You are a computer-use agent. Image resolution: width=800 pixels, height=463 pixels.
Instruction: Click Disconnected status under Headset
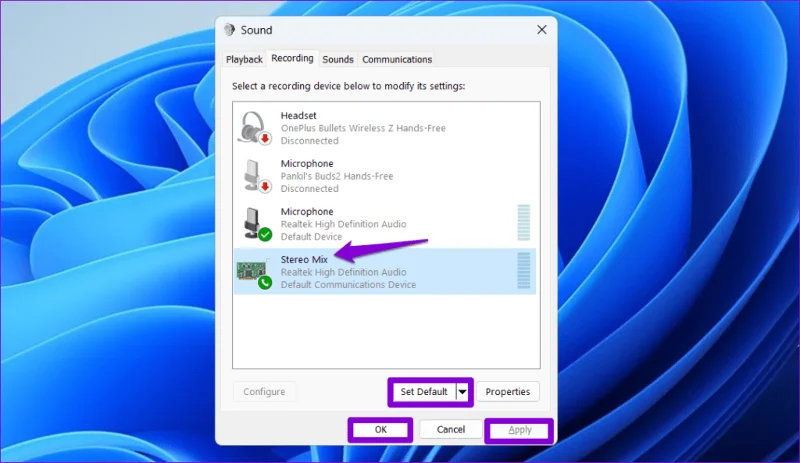click(x=309, y=141)
